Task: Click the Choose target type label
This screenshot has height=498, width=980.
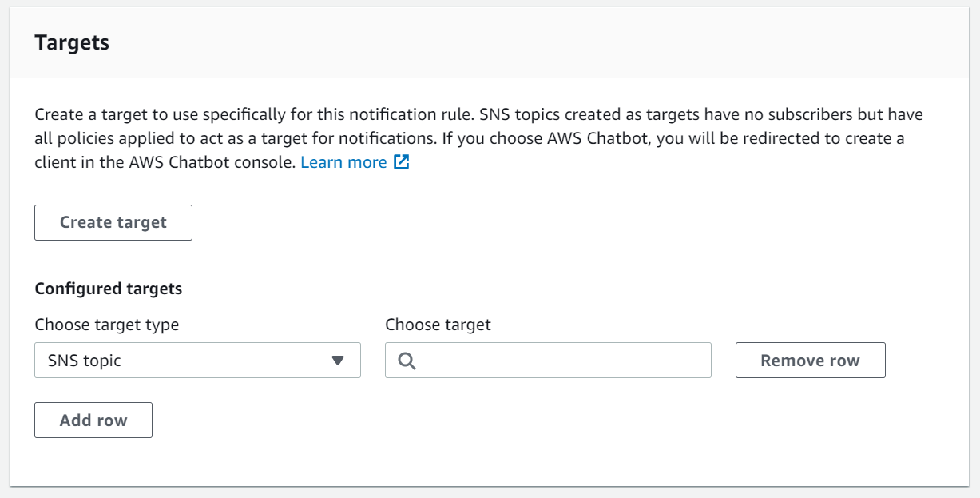Action: coord(106,325)
